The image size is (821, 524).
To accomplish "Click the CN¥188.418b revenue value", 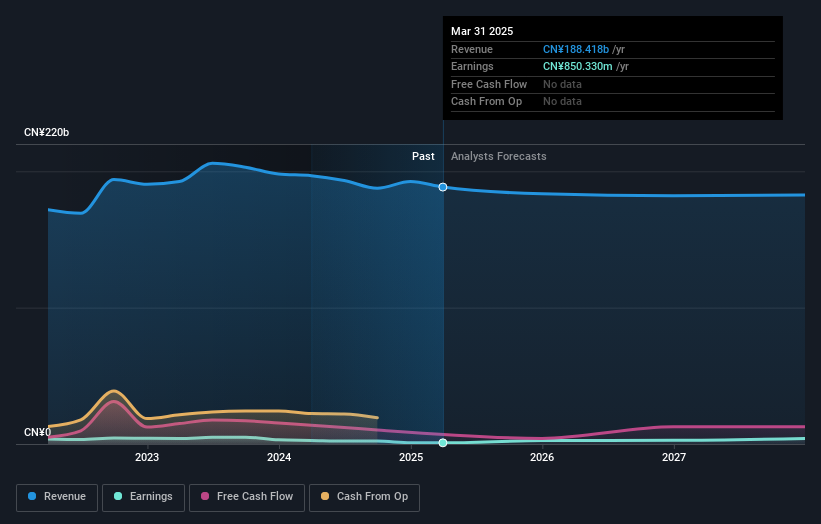I will click(x=576, y=49).
